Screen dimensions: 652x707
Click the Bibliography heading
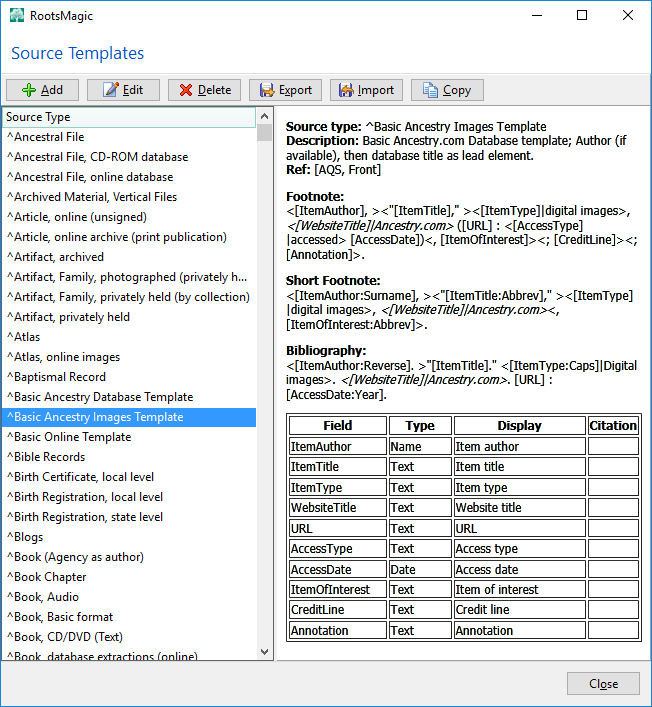coord(326,350)
